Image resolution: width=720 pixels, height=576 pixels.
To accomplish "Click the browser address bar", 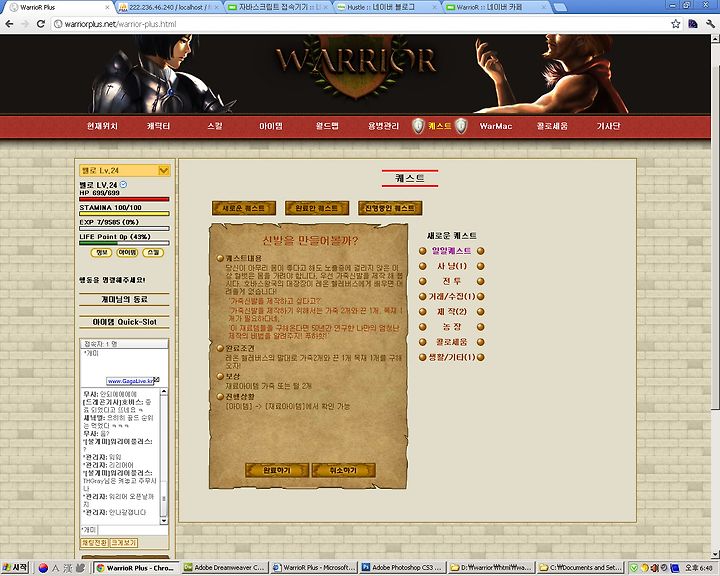I will tap(360, 24).
